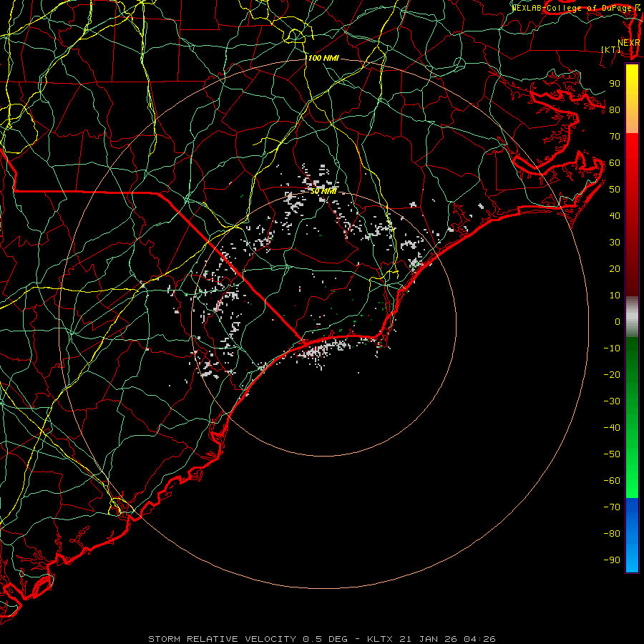
Task: Select the "-30" value on velocity scale
Action: (x=612, y=401)
